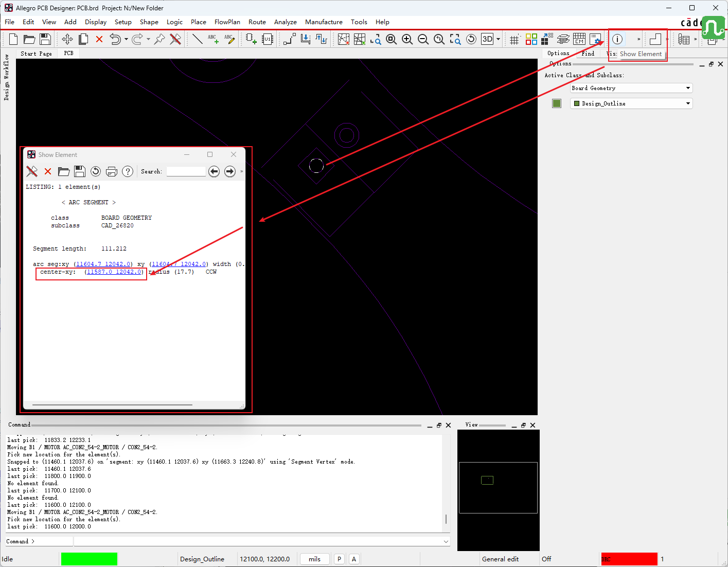This screenshot has width=728, height=567.
Task: Activate the Fix pin tool in main toolbar
Action: point(159,39)
